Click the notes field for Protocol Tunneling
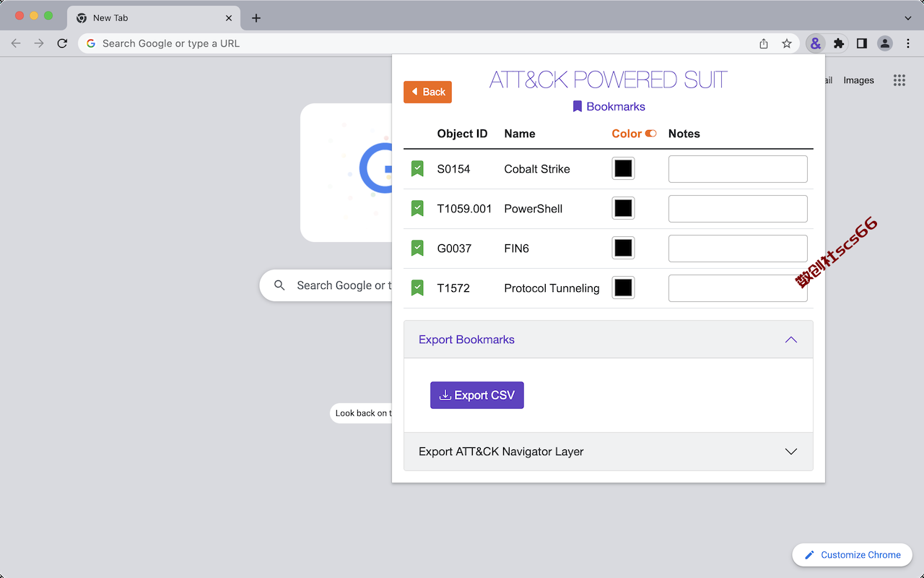The image size is (924, 578). click(x=738, y=288)
